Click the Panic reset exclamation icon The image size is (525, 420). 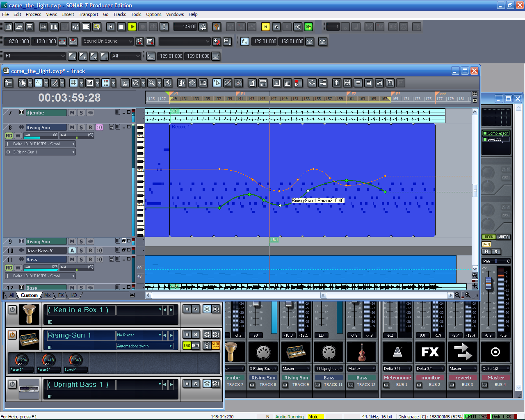tap(164, 27)
